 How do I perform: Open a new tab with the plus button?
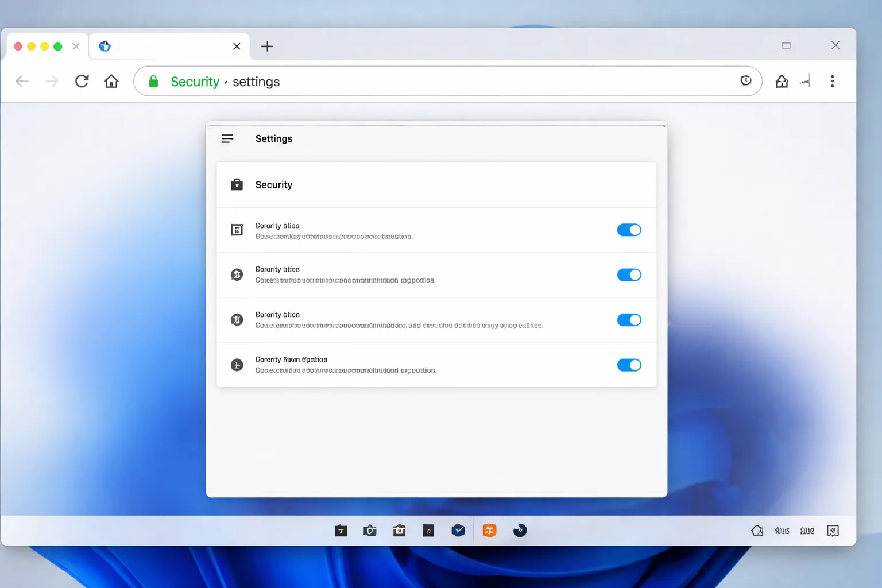point(267,46)
